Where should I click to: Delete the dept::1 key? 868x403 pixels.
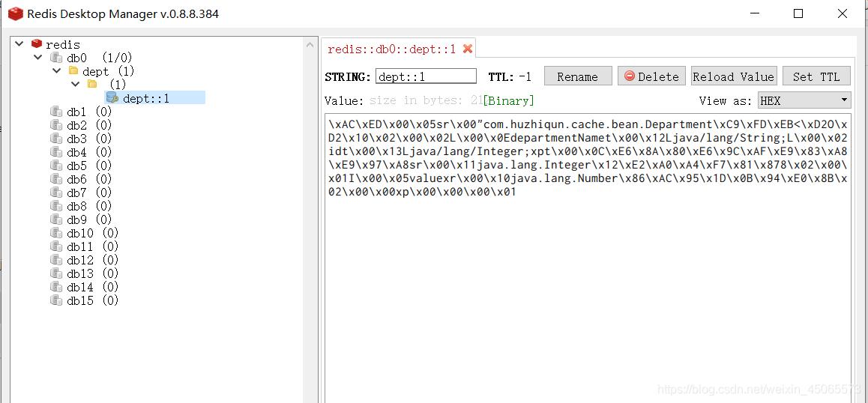coord(651,76)
